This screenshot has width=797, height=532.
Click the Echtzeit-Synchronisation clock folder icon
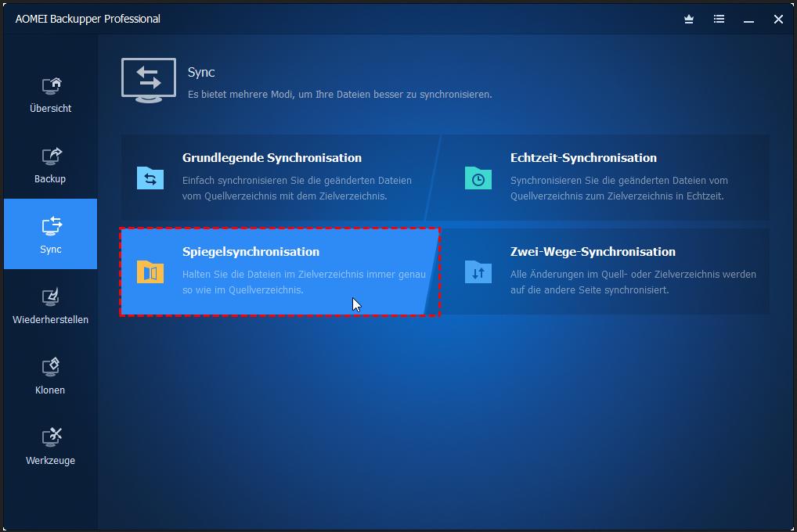click(x=478, y=178)
